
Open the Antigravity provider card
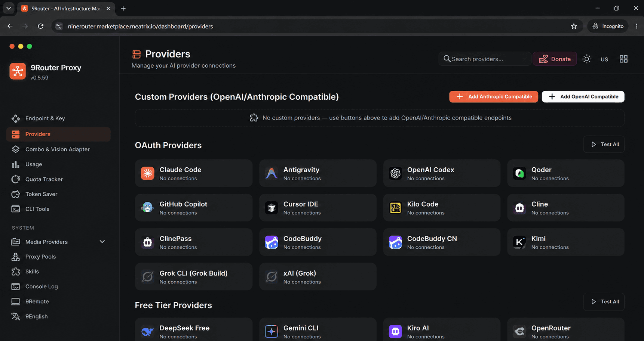tap(318, 173)
